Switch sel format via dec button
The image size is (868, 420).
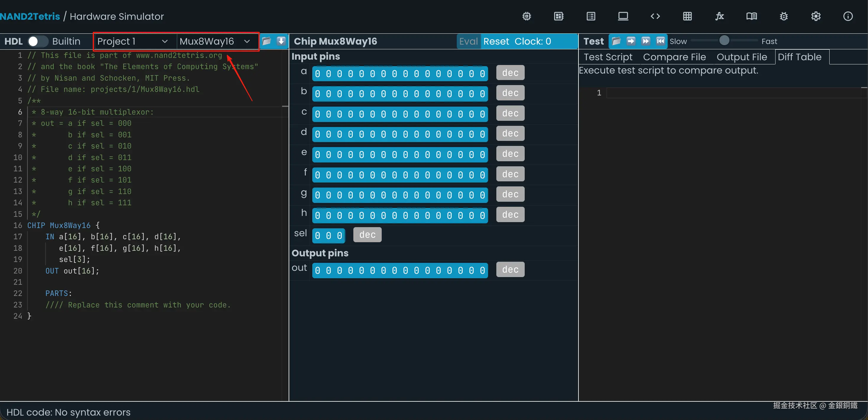tap(367, 235)
